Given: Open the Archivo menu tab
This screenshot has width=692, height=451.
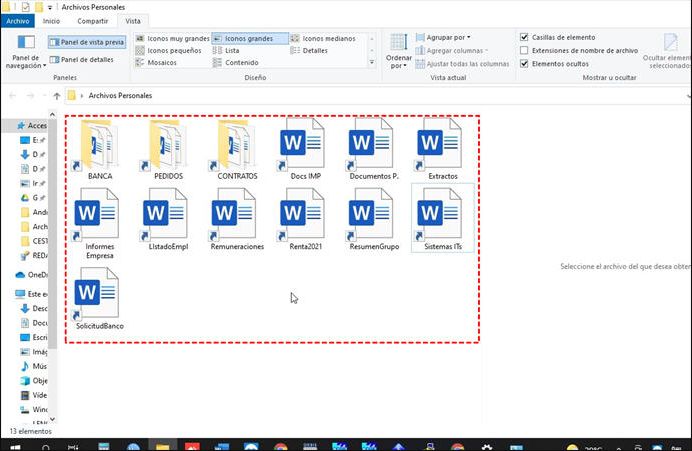Looking at the screenshot, I should tap(18, 21).
